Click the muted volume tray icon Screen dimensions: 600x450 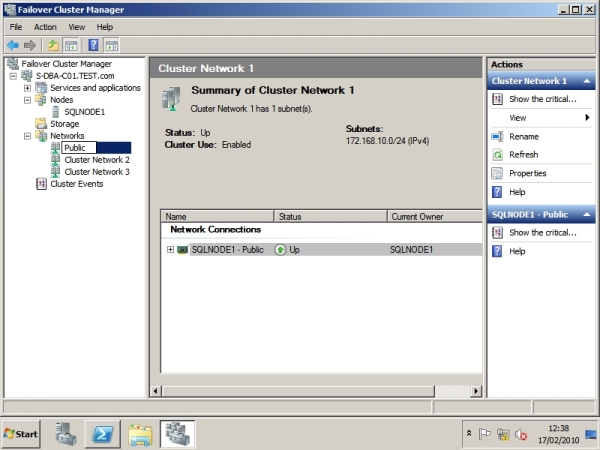[521, 434]
